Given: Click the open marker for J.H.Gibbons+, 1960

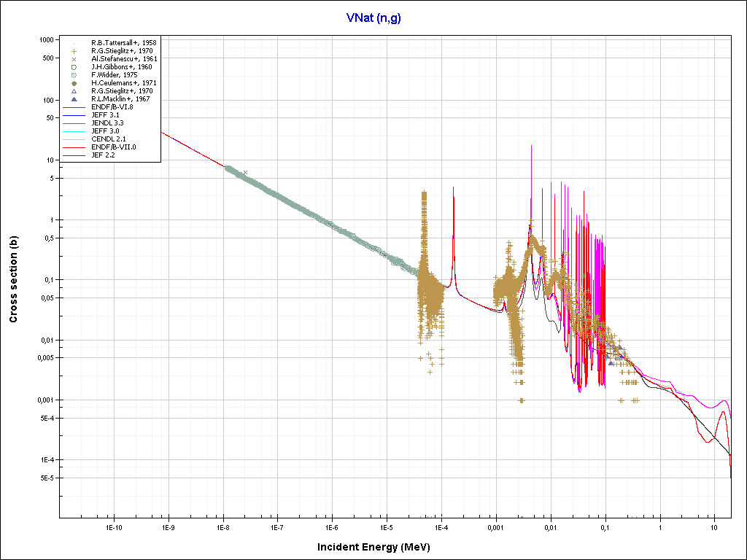Looking at the screenshot, I should click(x=74, y=67).
